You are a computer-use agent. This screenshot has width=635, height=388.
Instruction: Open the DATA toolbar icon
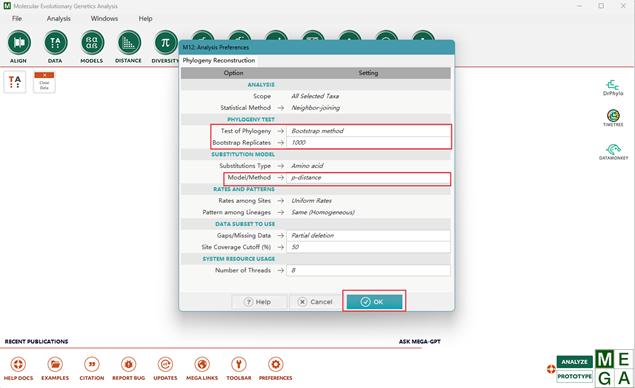pyautogui.click(x=55, y=43)
